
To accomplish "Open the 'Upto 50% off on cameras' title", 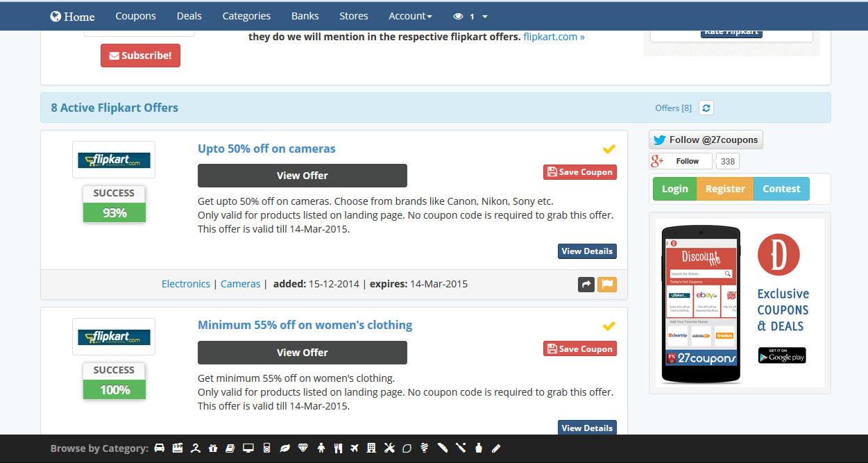I will coord(266,149).
